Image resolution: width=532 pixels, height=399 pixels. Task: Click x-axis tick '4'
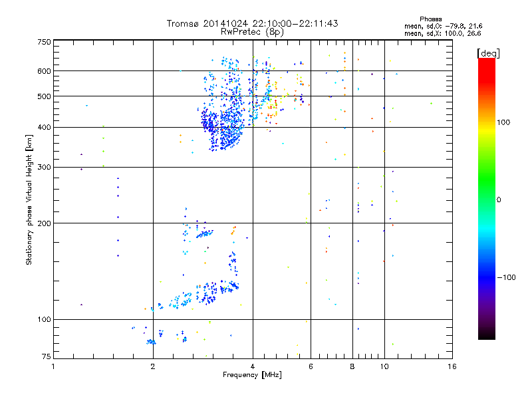(x=253, y=366)
